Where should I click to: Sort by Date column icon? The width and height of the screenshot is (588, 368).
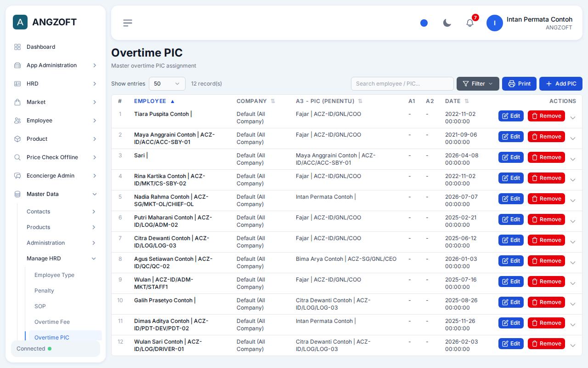467,101
